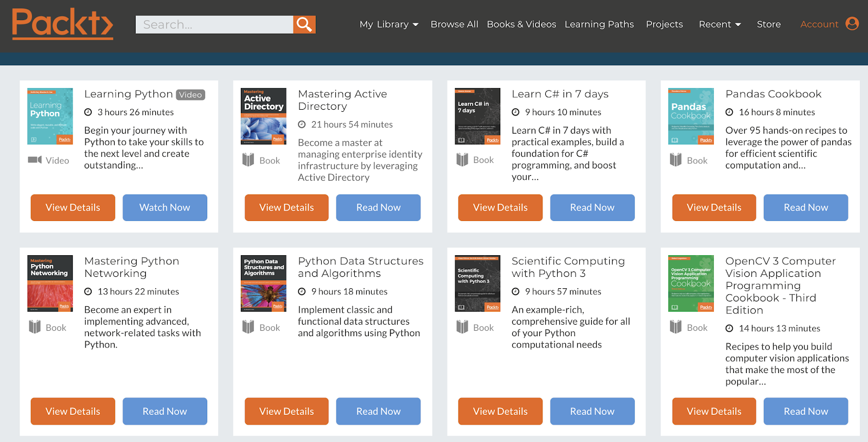Viewport: 868px width, 442px height.
Task: Click the Scientific Computing with Python 3 title
Action: point(568,267)
